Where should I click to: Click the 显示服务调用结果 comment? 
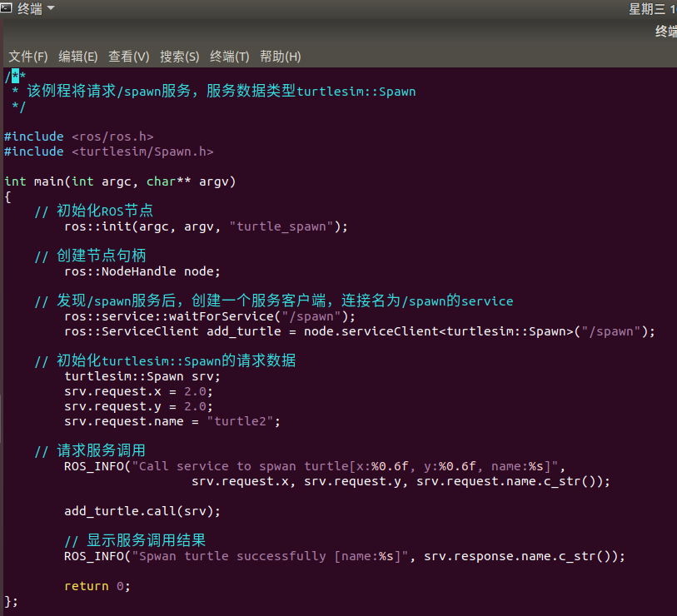[135, 540]
